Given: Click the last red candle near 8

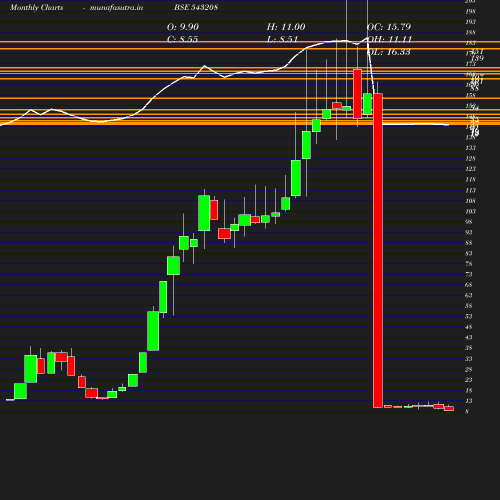Looking at the screenshot, I should (449, 409).
